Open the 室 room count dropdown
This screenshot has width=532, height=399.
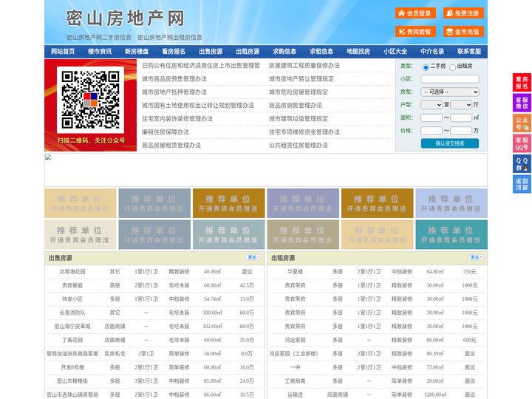pyautogui.click(x=432, y=105)
